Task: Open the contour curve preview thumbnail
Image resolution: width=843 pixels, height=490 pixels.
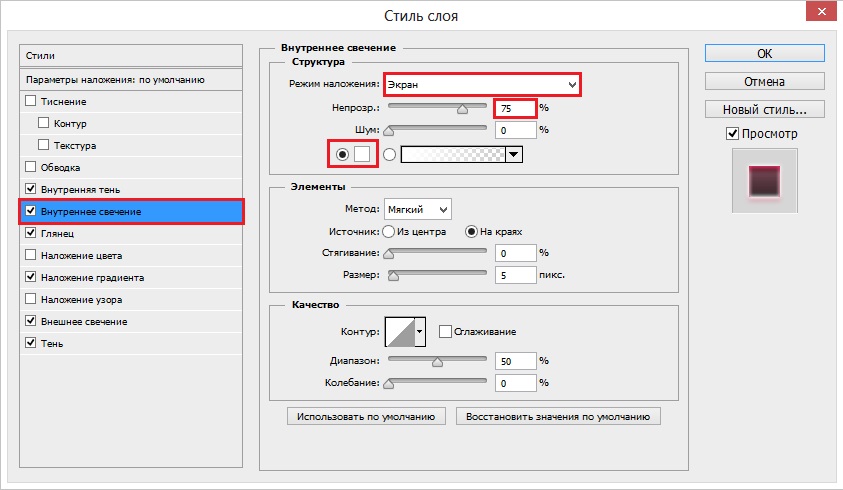Action: (400, 332)
